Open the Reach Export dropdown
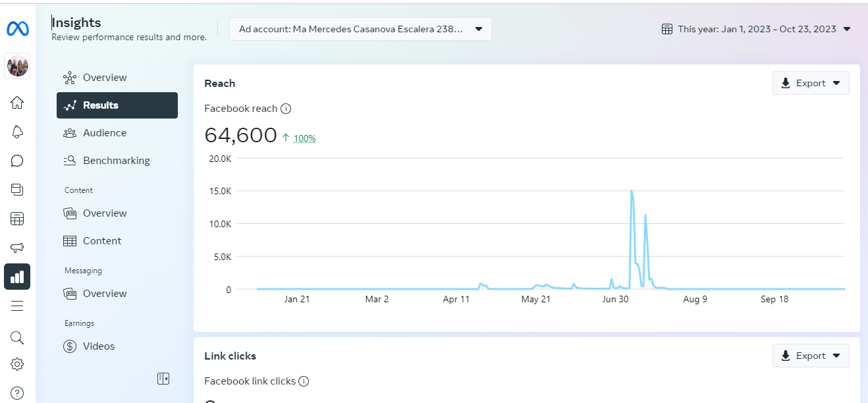The height and width of the screenshot is (403, 868). pyautogui.click(x=811, y=84)
